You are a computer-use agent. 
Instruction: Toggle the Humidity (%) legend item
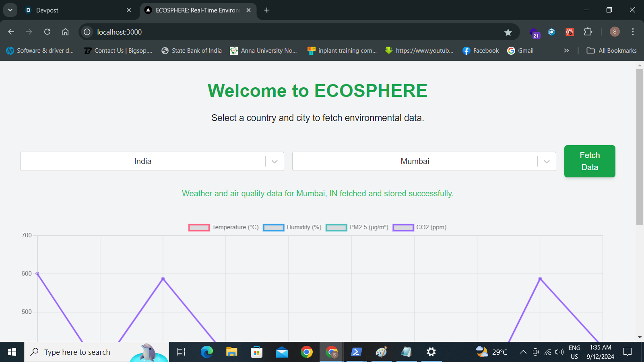292,228
